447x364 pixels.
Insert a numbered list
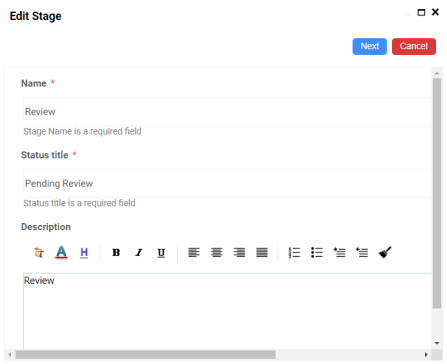click(x=294, y=253)
